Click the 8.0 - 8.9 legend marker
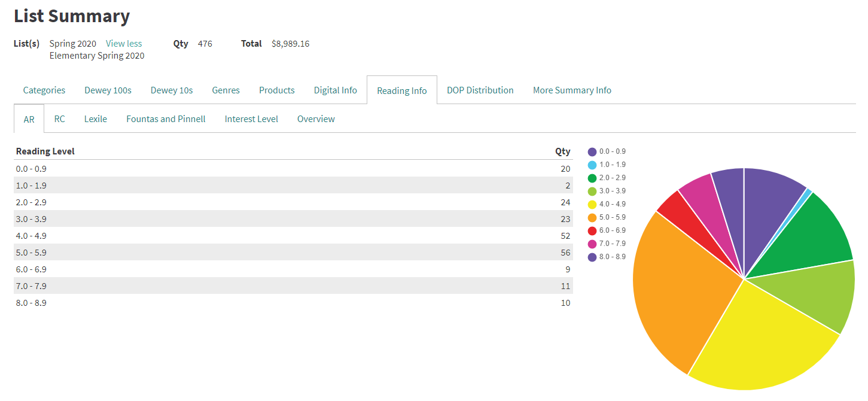 pos(592,256)
